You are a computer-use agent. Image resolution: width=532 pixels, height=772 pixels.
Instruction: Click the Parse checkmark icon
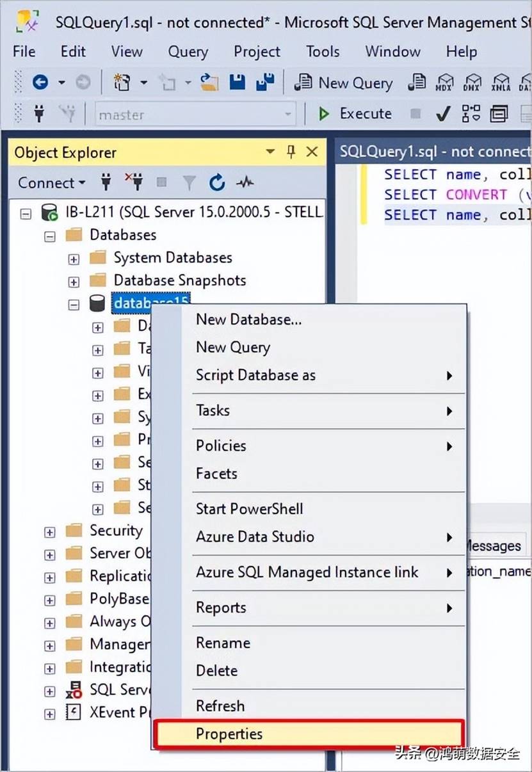(x=443, y=114)
